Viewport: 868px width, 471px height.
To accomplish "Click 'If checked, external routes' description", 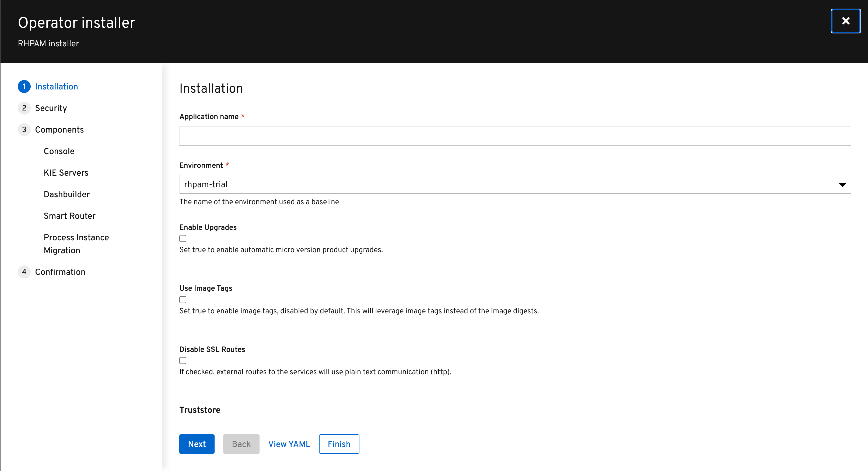I will click(x=315, y=372).
